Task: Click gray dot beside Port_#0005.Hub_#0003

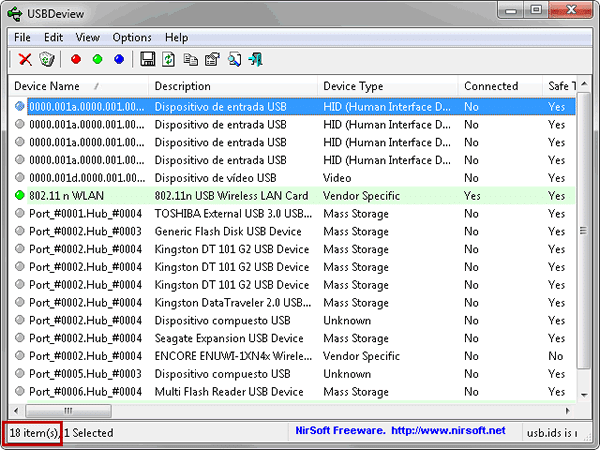Action: pos(20,373)
